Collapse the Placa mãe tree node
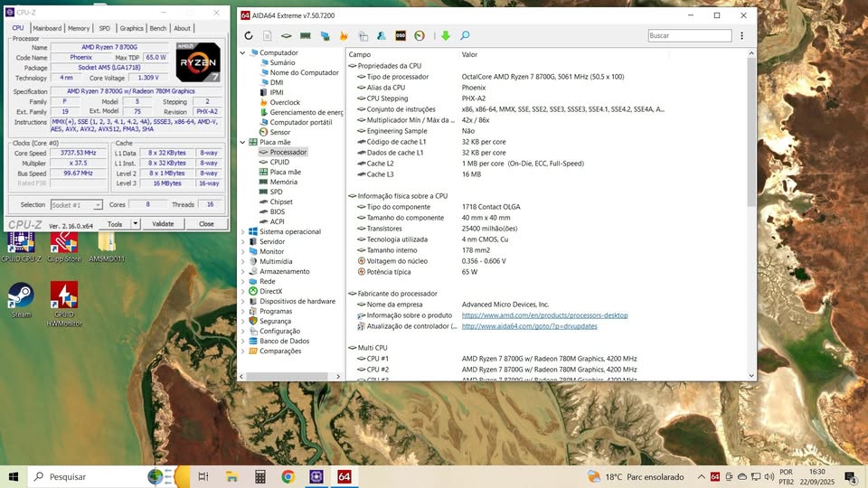This screenshot has height=488, width=868. [x=242, y=142]
